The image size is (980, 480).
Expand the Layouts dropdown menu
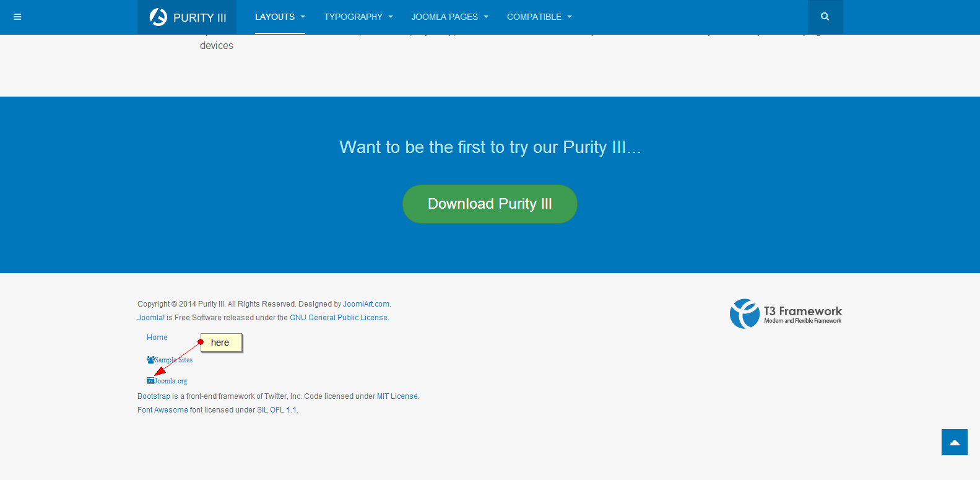(x=280, y=17)
